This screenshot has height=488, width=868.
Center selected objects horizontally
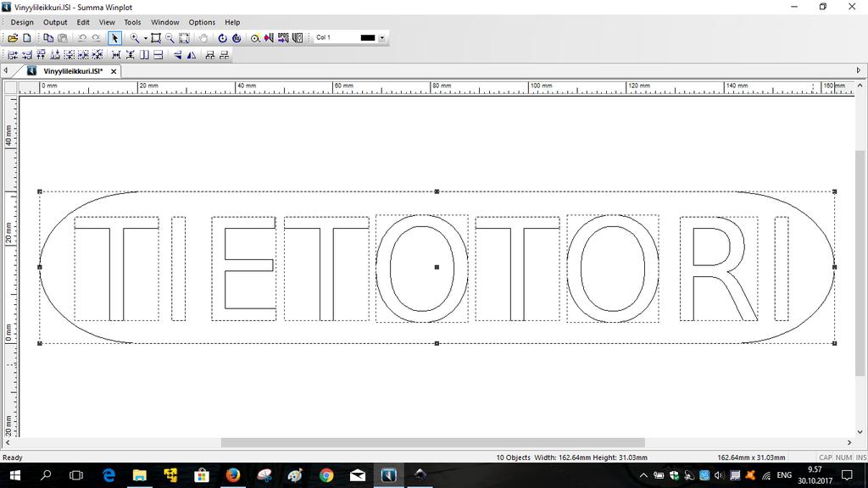[x=70, y=55]
